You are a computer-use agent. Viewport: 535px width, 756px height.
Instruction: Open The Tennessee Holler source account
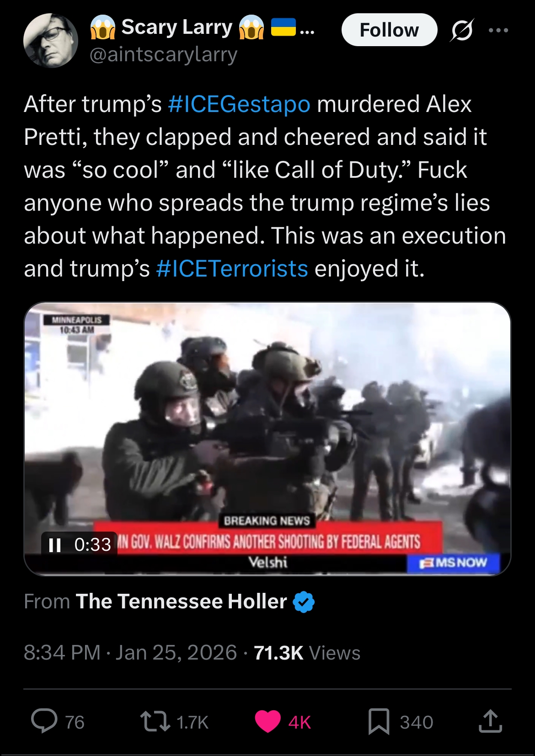point(181,601)
